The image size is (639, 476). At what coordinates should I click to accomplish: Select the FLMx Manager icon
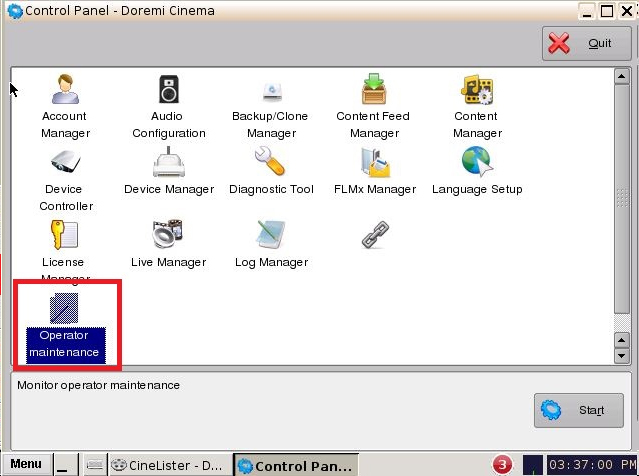point(375,162)
